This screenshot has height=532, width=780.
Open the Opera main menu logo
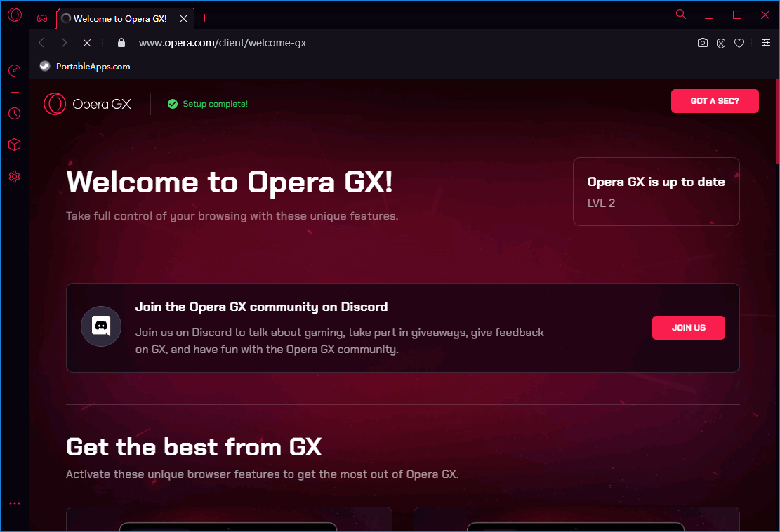click(x=15, y=15)
